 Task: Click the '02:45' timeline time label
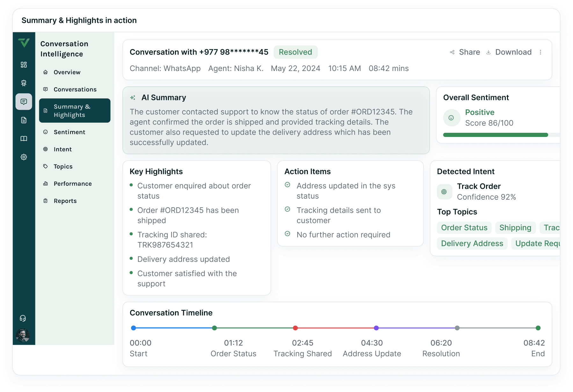click(x=303, y=343)
